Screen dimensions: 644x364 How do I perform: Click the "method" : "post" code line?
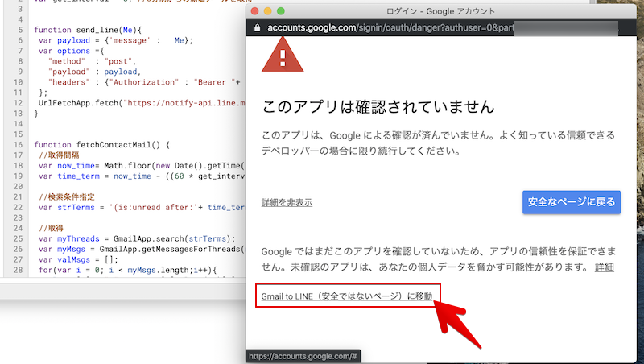tap(93, 61)
